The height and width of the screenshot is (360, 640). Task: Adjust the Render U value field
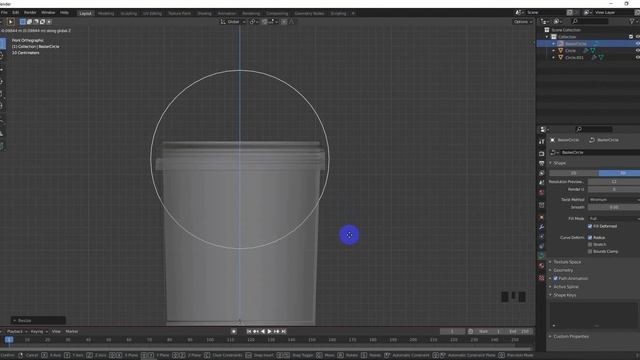point(614,189)
